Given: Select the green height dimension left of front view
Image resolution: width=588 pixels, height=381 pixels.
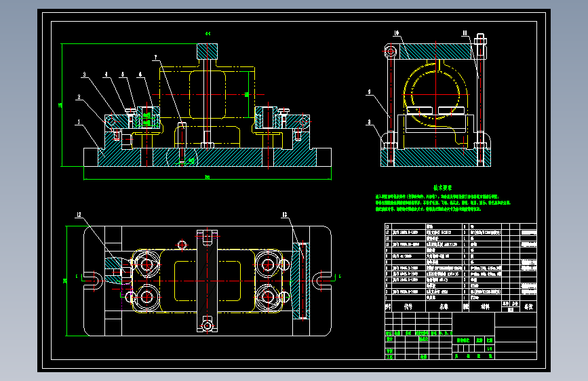Looking at the screenshot, I should point(60,105).
